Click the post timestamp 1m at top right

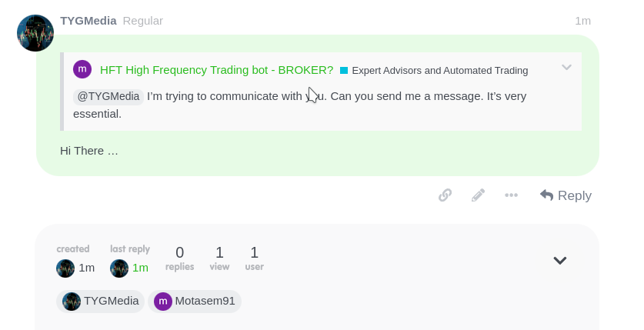click(582, 21)
